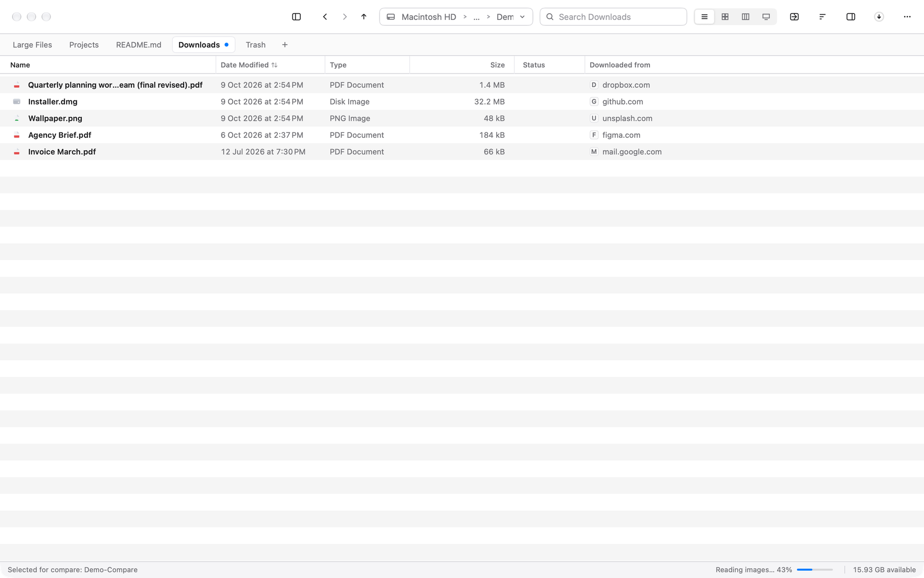
Task: Click the github.com source badge
Action: [594, 101]
